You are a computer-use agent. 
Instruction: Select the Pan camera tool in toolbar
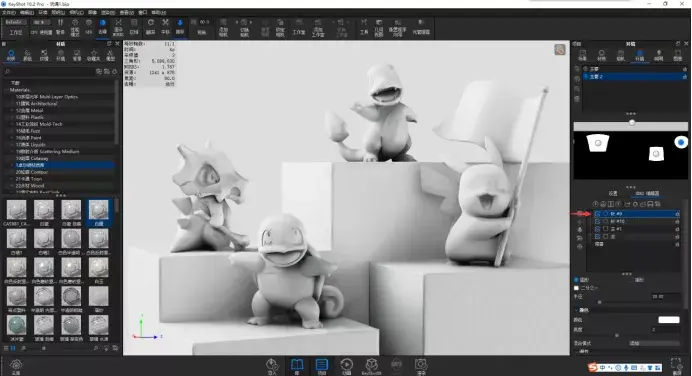pos(165,26)
